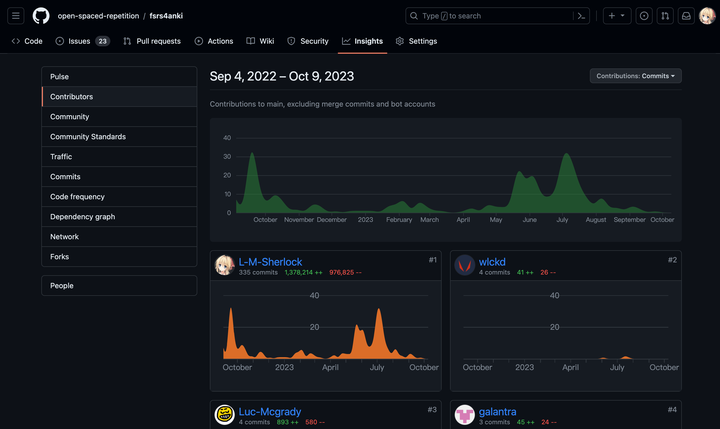Open the pull requests header icon
Image resolution: width=720 pixels, height=429 pixels.
tap(665, 16)
